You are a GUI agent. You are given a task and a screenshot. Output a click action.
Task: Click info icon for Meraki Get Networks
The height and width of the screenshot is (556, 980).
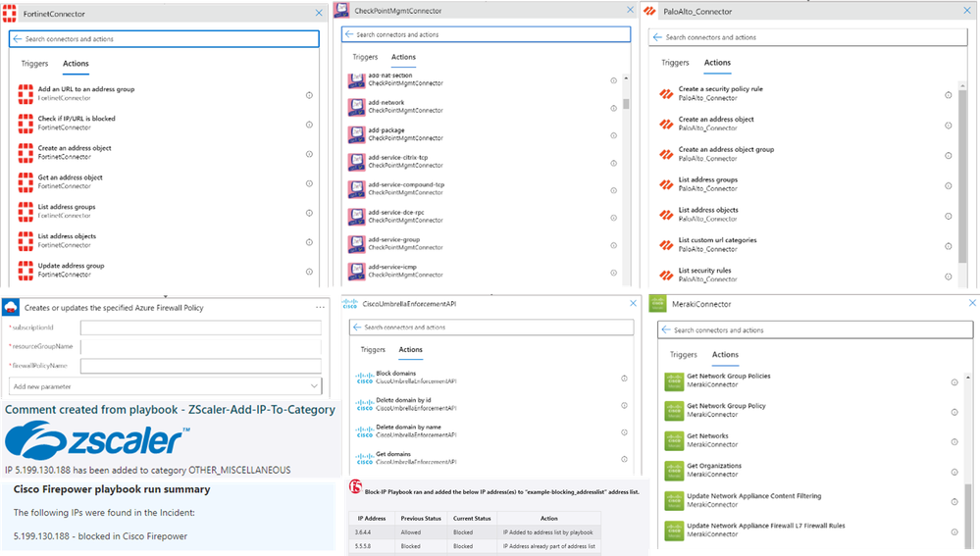point(954,441)
